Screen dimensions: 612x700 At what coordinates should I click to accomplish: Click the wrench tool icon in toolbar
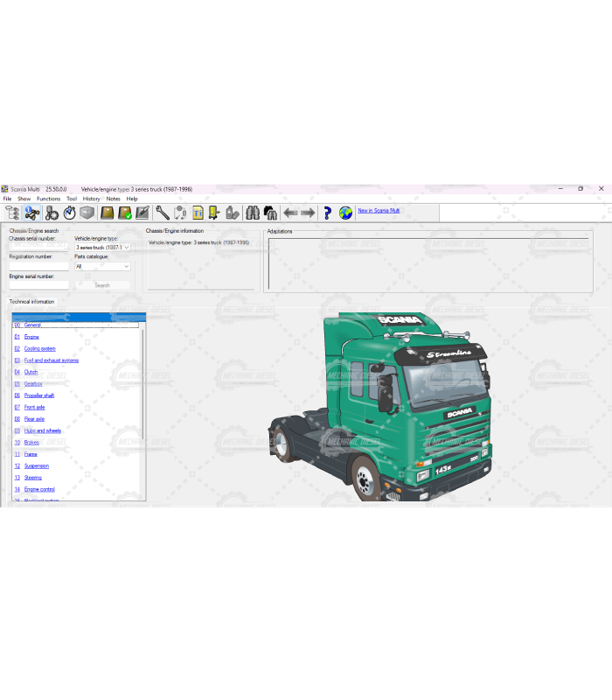coord(163,213)
